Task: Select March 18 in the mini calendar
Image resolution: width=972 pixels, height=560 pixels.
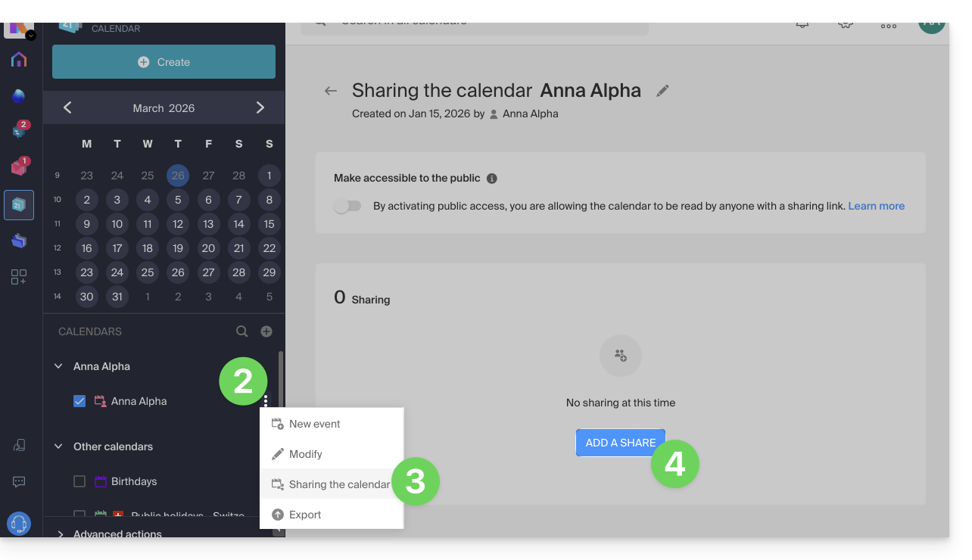Action: pyautogui.click(x=148, y=248)
